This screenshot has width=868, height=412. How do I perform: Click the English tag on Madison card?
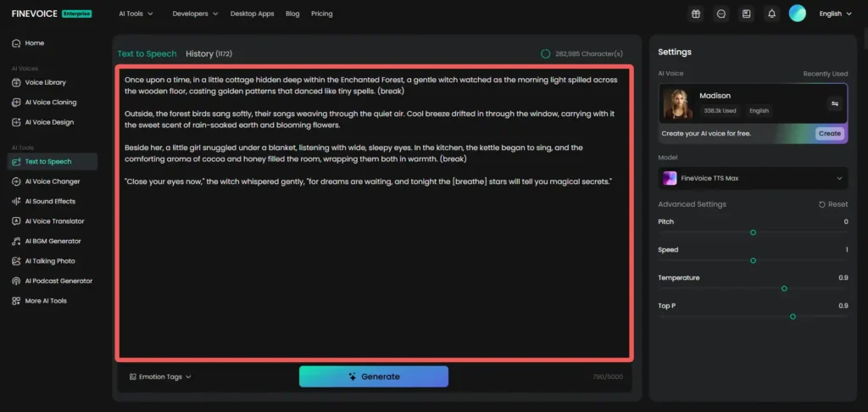(x=759, y=111)
